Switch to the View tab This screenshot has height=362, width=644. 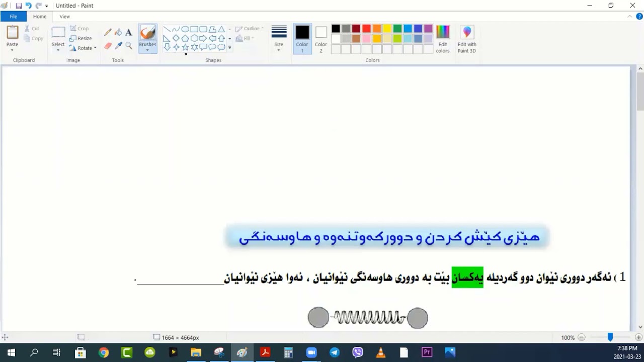pos(65,17)
